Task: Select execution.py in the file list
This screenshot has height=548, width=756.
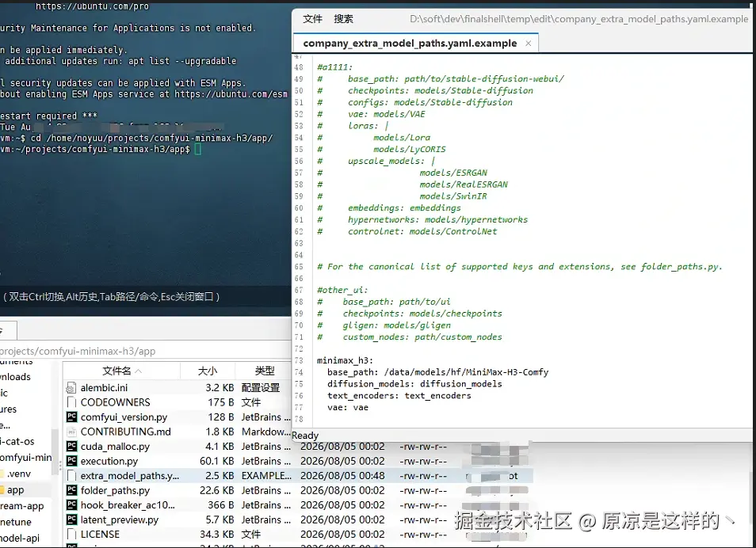Action: pos(109,461)
